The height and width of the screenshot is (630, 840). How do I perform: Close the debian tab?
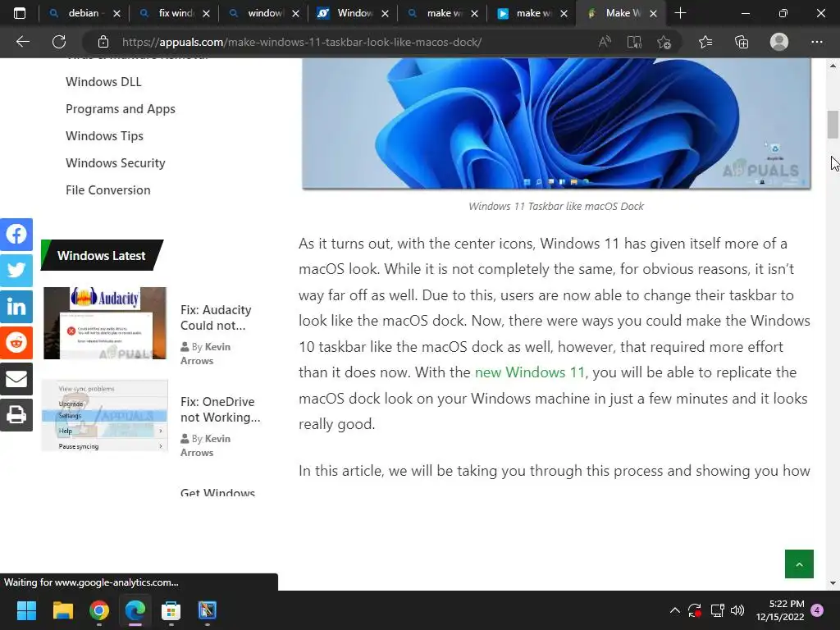[x=116, y=13]
